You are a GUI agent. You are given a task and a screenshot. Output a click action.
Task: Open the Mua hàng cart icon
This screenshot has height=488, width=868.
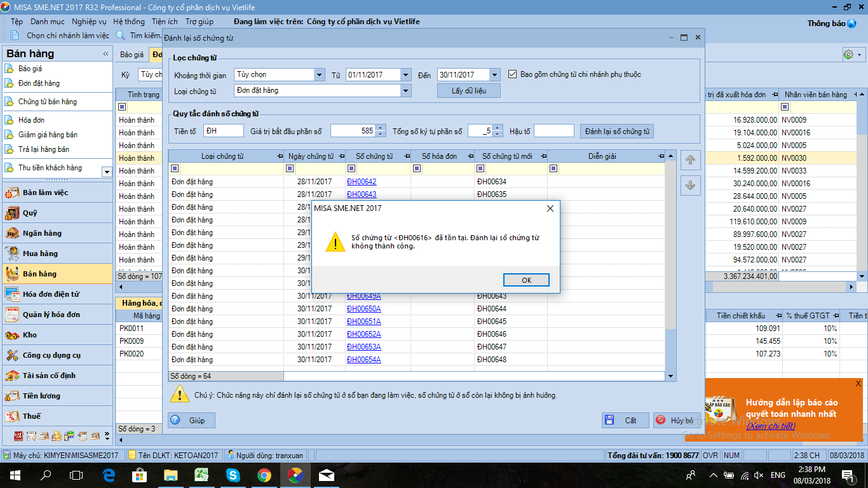[12, 254]
